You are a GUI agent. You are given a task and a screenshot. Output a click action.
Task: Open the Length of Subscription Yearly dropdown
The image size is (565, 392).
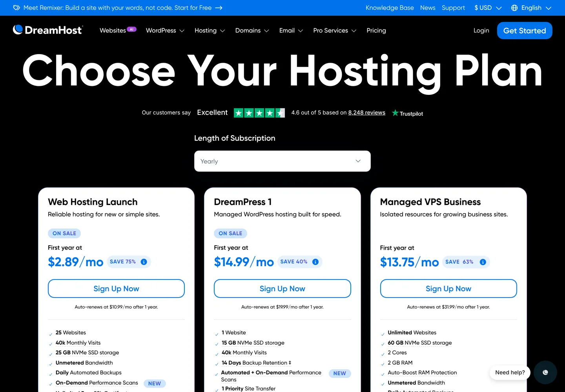(x=282, y=161)
